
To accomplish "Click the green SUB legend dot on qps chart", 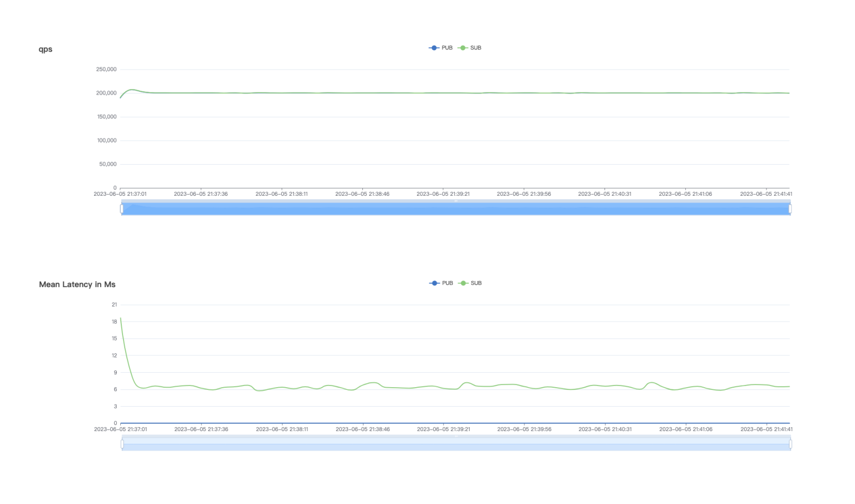I will [x=461, y=48].
